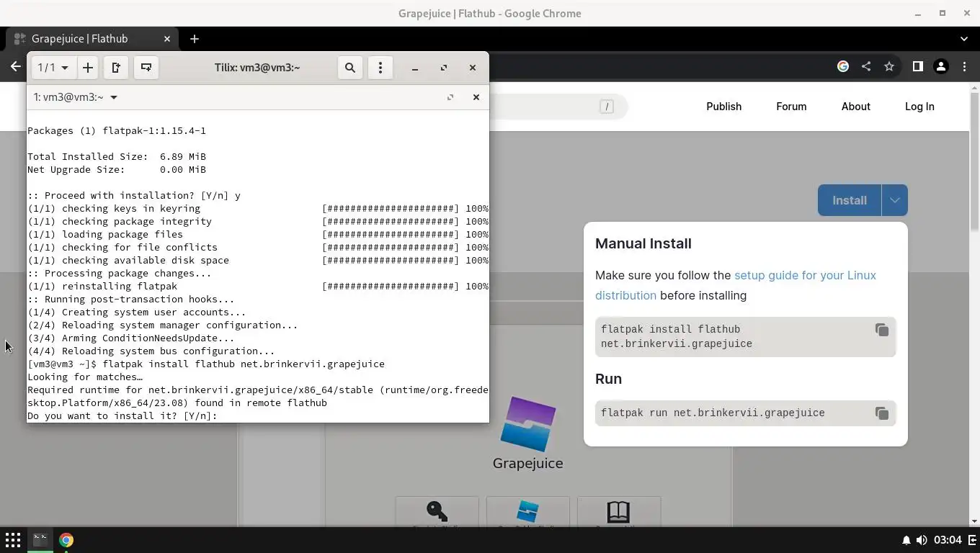Click the key icon screenshot thumbnail
Viewport: 980px width, 553px height.
[437, 511]
